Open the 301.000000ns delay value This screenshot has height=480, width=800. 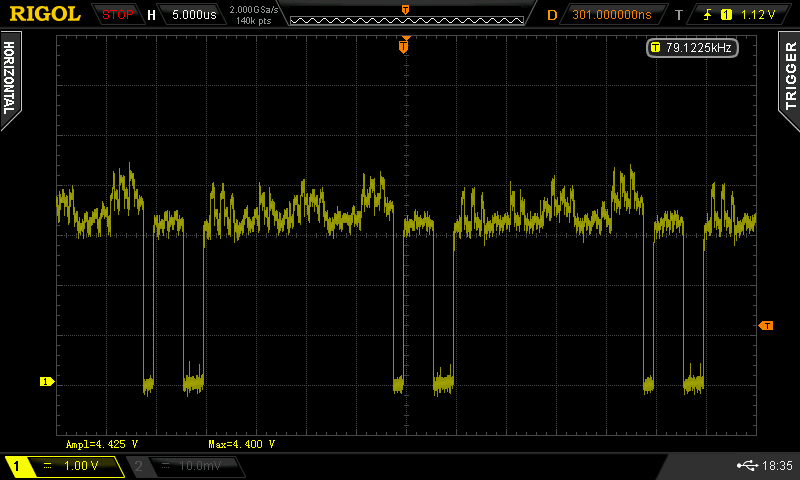611,15
